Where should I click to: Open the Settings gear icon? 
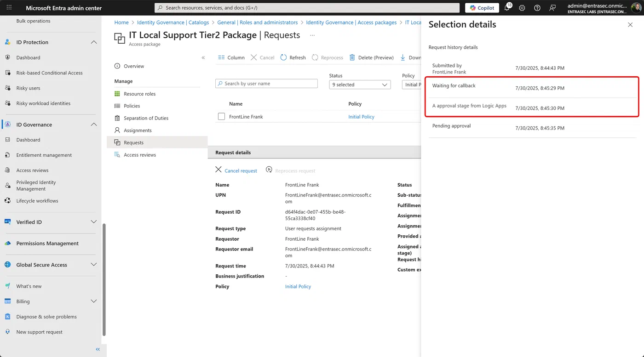click(x=522, y=8)
